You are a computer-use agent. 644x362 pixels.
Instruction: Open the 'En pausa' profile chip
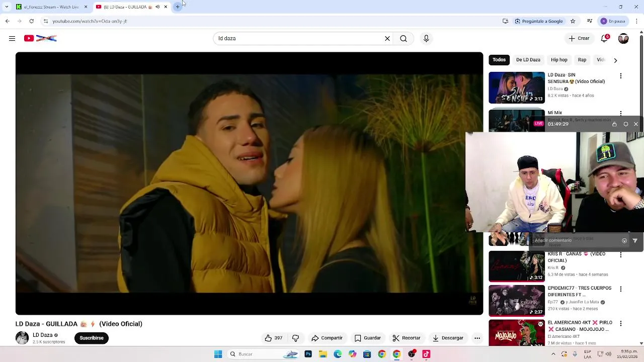(613, 21)
